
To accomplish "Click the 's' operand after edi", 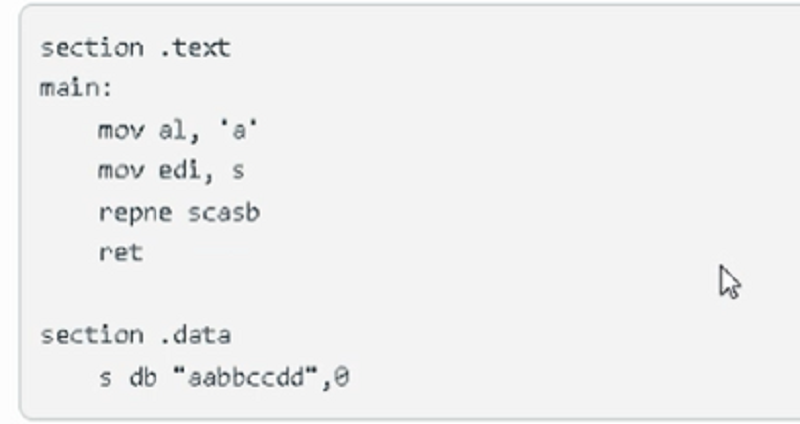I will [x=238, y=171].
